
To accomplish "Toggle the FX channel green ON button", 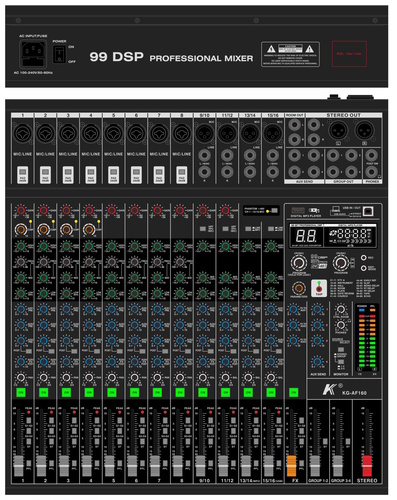I will 293,392.
